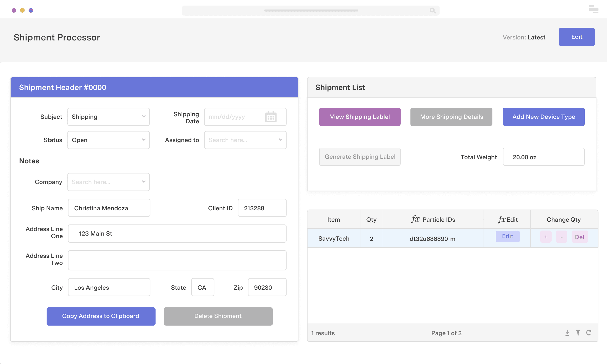Click Copy Address to Clipboard

point(101,316)
